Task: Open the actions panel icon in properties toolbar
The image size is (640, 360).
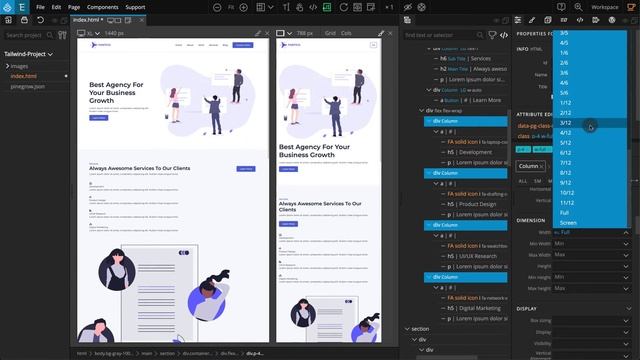Action: point(596,20)
